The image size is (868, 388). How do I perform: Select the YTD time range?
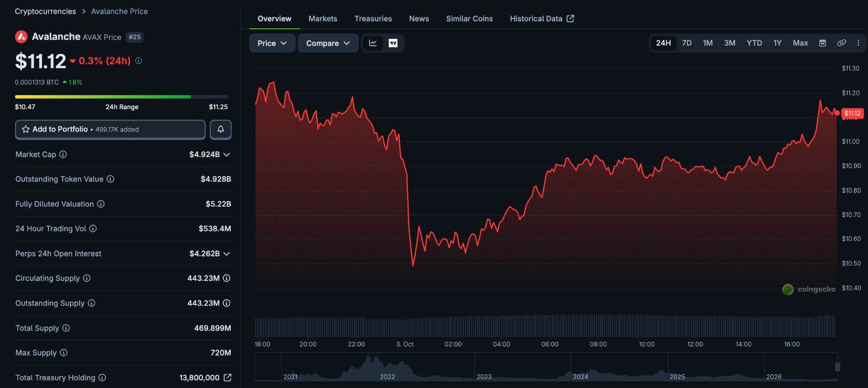[x=754, y=43]
